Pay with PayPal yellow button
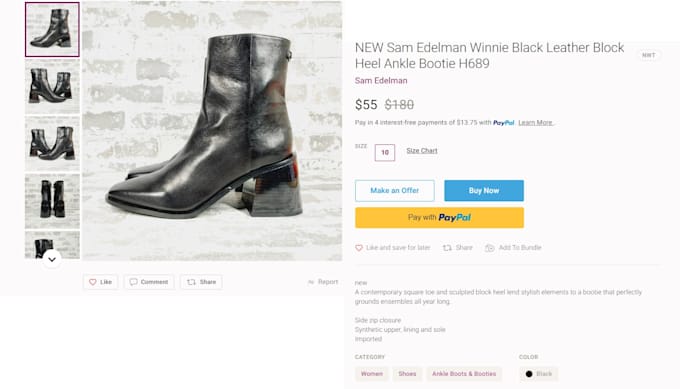680x389 pixels. [x=439, y=217]
